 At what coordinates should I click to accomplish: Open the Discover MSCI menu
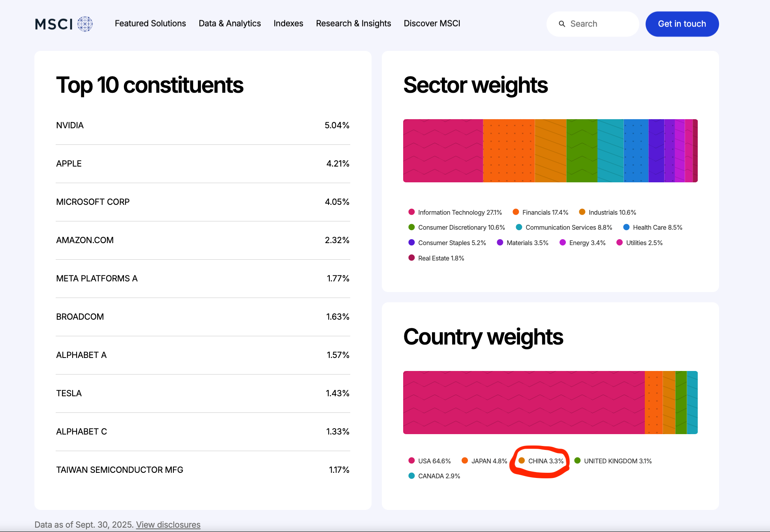coord(432,24)
